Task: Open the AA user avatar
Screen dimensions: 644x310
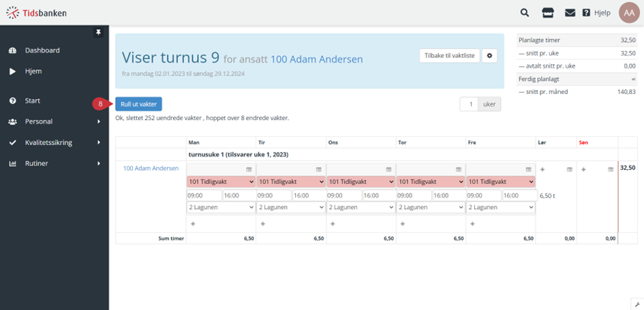Action: 629,13
